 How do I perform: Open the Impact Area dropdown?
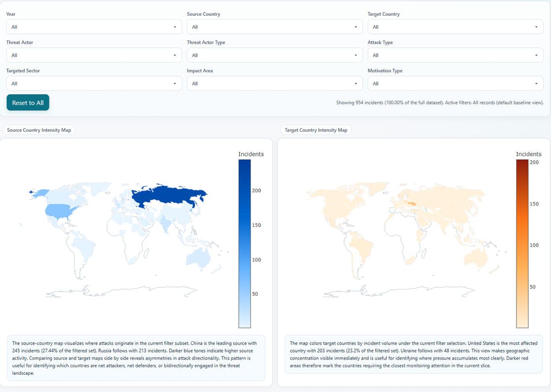(x=274, y=84)
